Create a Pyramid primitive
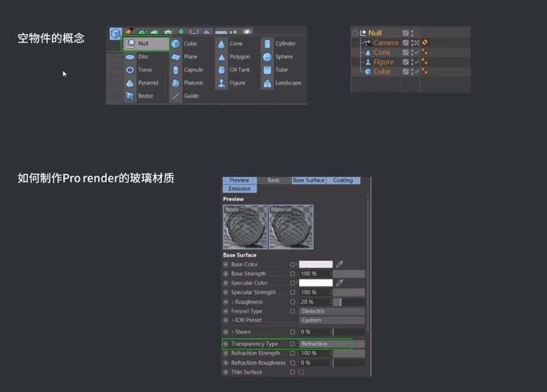547x392 pixels. (142, 83)
